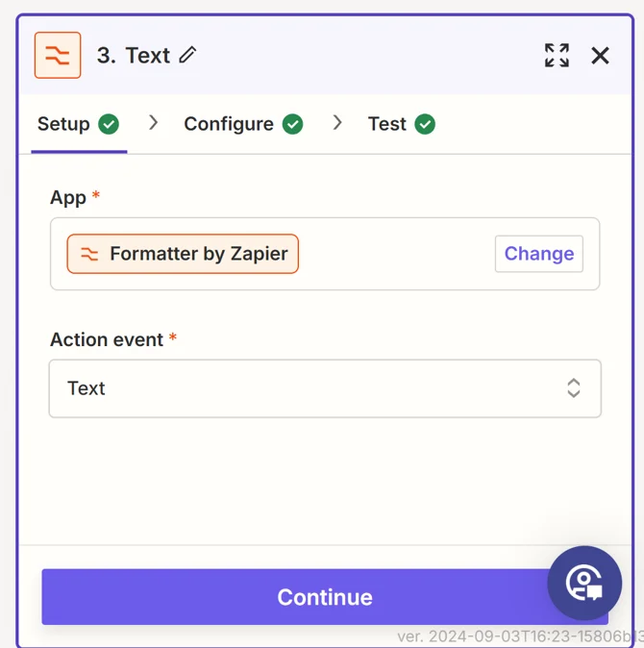Viewport: 644px width, 648px height.
Task: Open the Action event dropdown
Action: coord(325,388)
